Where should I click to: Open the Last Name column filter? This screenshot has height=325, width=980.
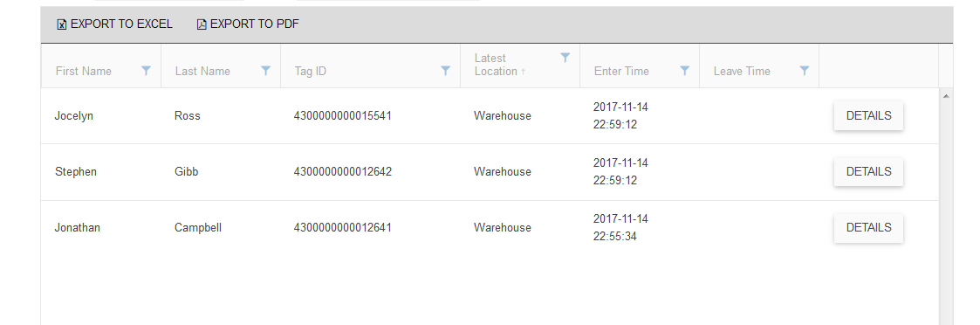click(265, 71)
